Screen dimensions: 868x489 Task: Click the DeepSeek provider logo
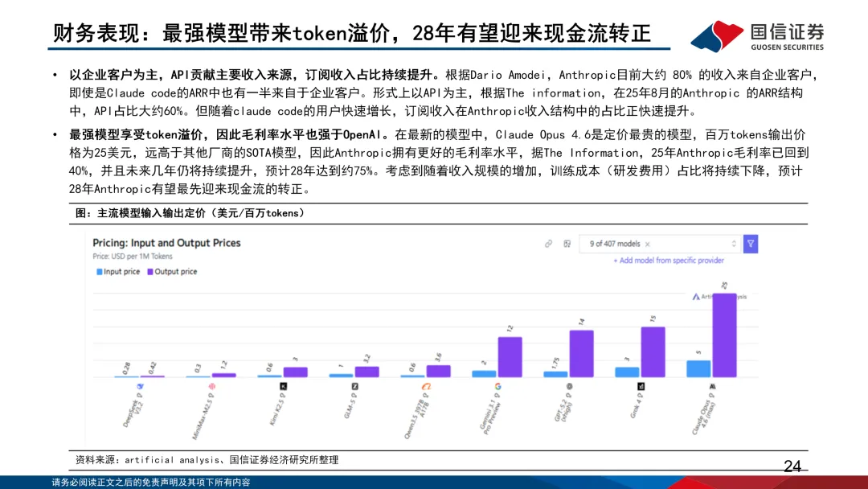[140, 386]
